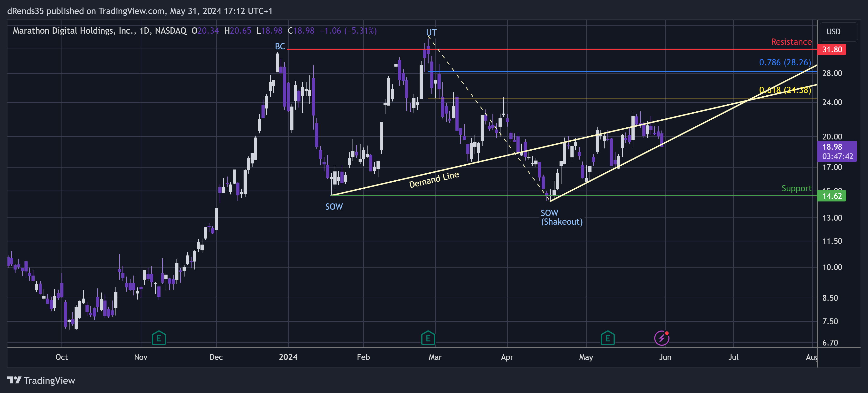Image resolution: width=868 pixels, height=393 pixels.
Task: Select the Resistance text label
Action: pos(791,42)
